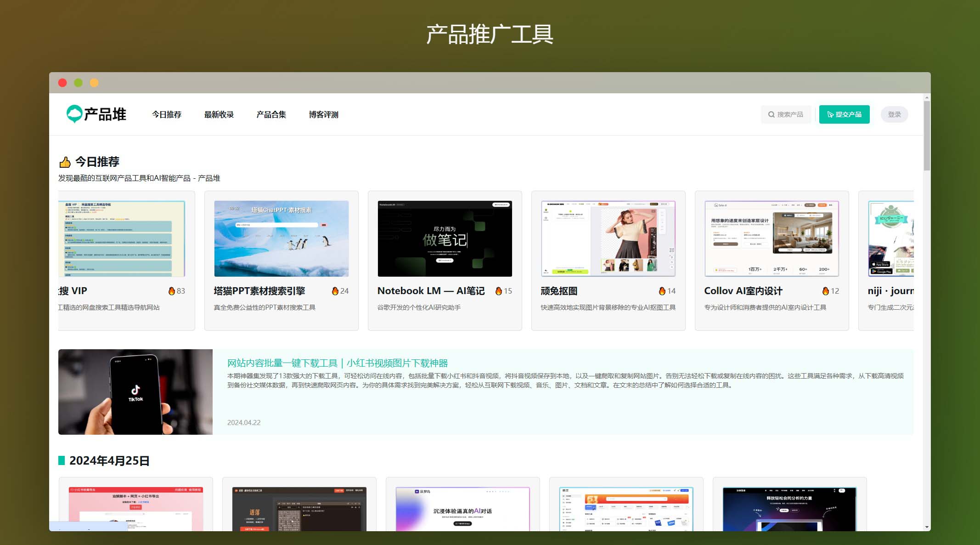
Task: Open the 塔猫PPT penguin thumbnail
Action: [282, 238]
